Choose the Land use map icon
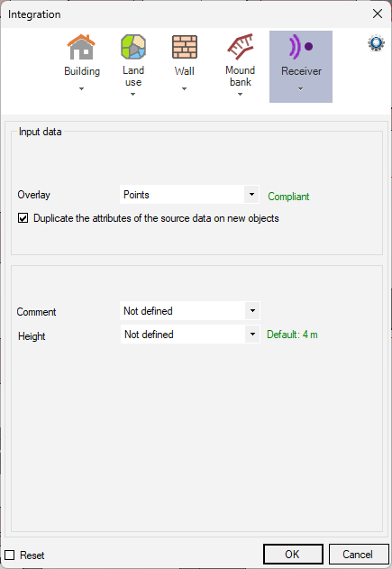 (133, 47)
